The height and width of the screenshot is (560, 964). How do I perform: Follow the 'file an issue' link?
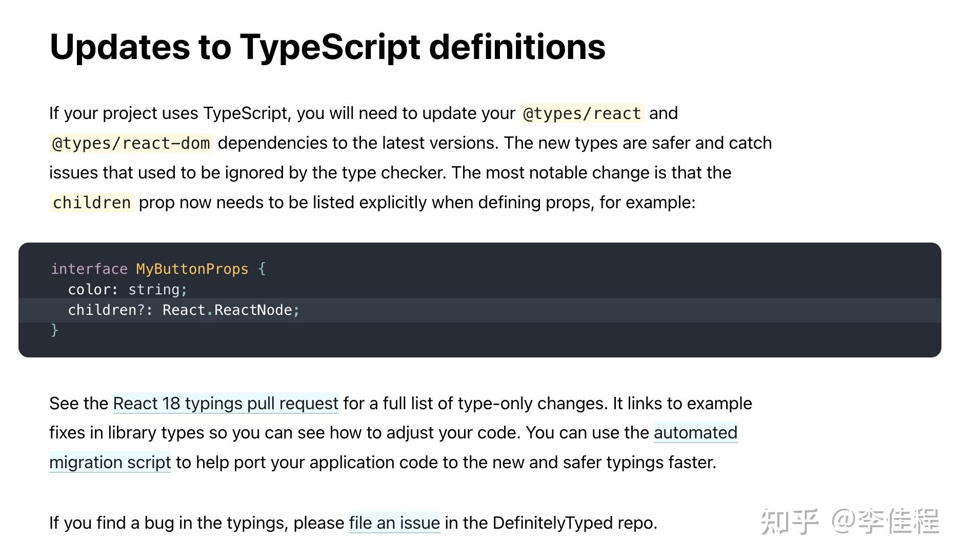pyautogui.click(x=394, y=523)
